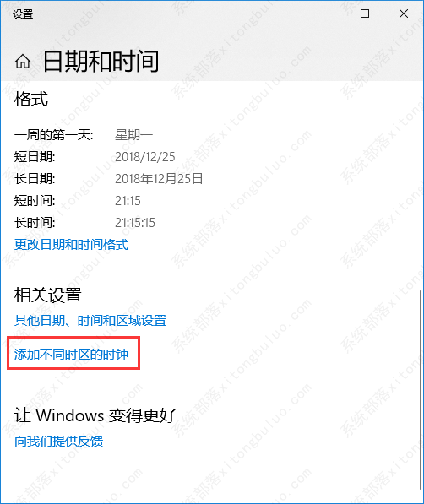Click the 日期和时间 page title
424x504 pixels.
pyautogui.click(x=101, y=62)
